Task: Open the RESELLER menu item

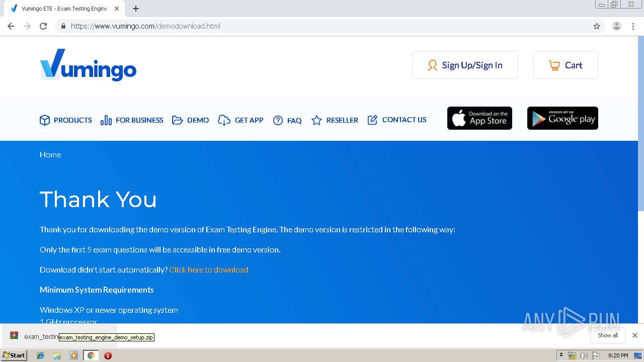Action: (335, 120)
